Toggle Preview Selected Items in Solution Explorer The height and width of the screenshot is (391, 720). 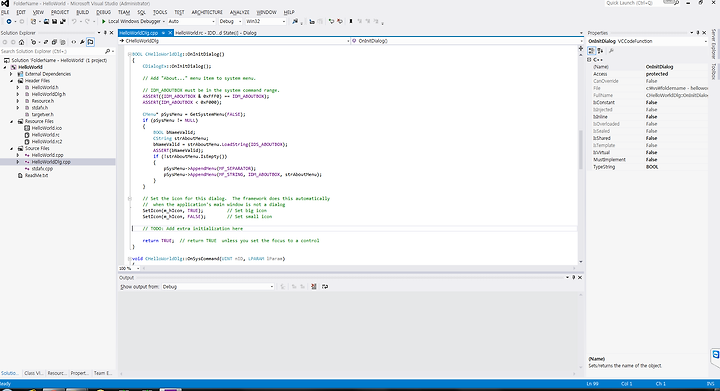tap(90, 42)
